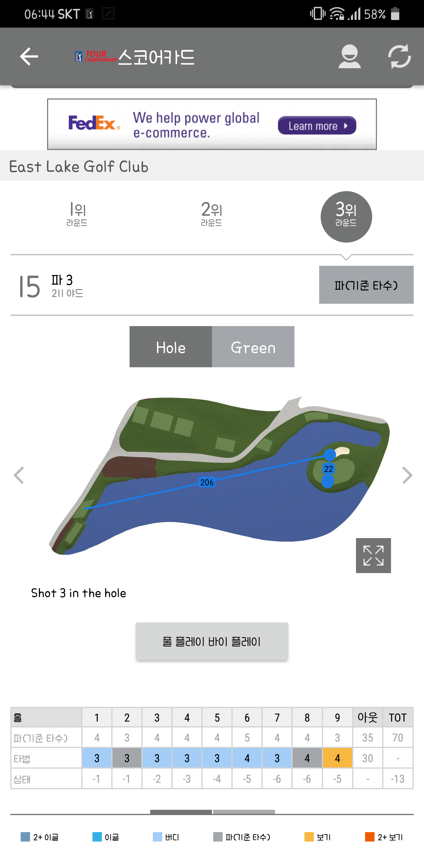Tap the back arrow icon
424x868 pixels.
coord(29,56)
